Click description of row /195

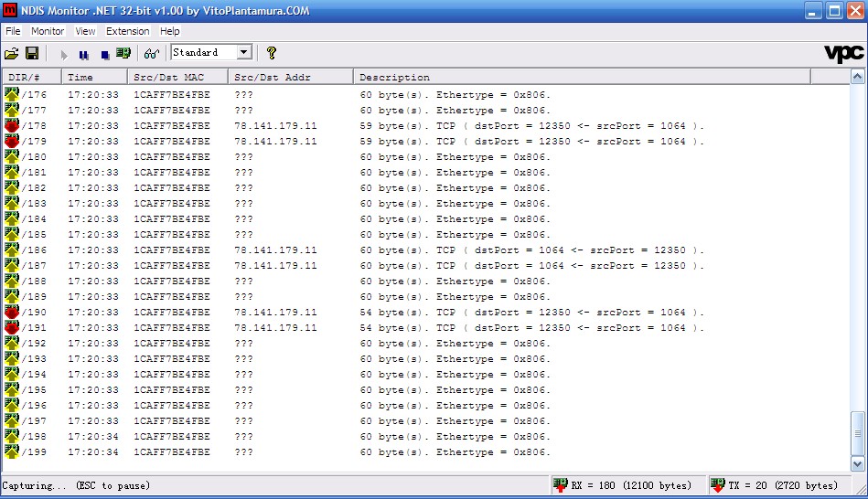455,390
